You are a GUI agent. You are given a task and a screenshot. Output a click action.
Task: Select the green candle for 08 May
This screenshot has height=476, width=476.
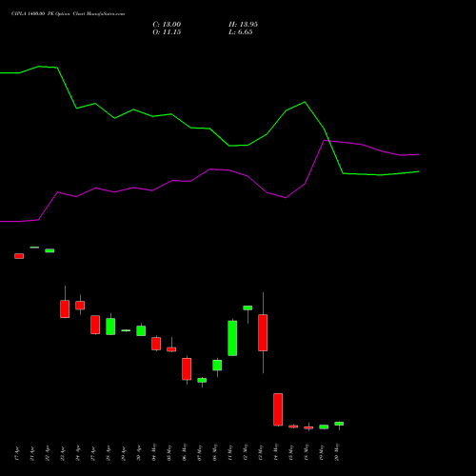coord(217,365)
